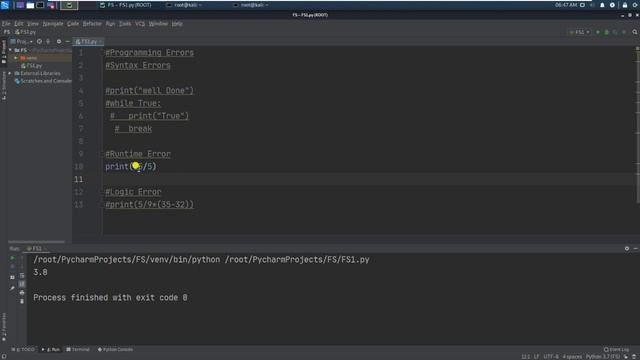Open the FS1 run configuration dropdown
Viewport: 640px width, 360px height.
pyautogui.click(x=580, y=32)
